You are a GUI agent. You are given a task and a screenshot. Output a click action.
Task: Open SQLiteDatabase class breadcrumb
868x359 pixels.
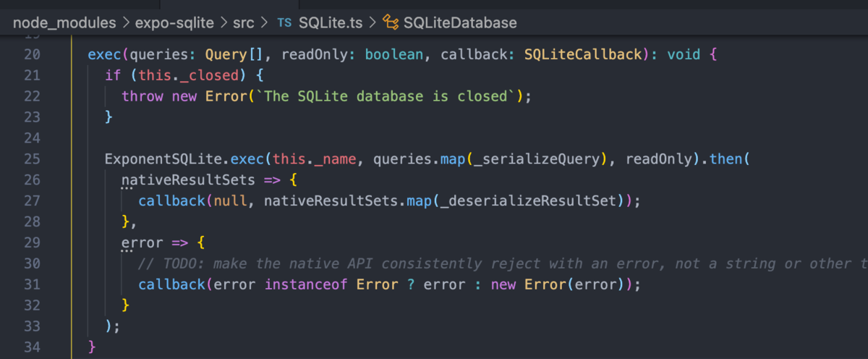[460, 22]
